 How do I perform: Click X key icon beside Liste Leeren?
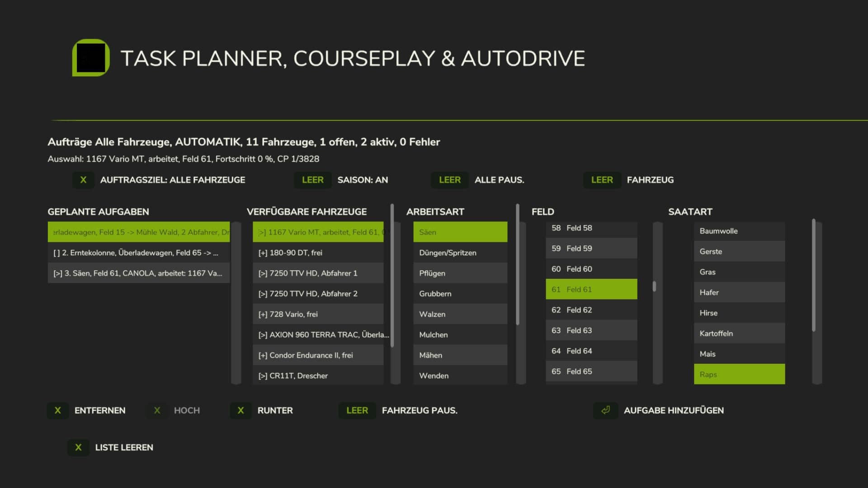tap(78, 447)
